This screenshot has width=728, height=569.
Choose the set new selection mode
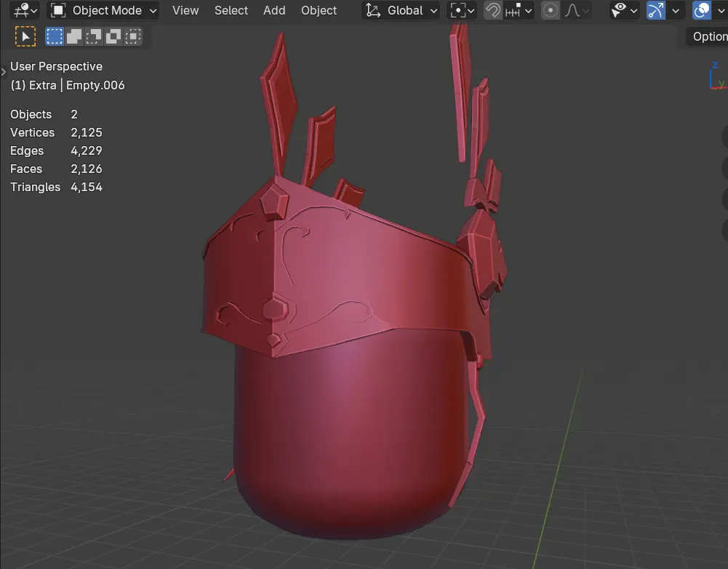pos(55,36)
